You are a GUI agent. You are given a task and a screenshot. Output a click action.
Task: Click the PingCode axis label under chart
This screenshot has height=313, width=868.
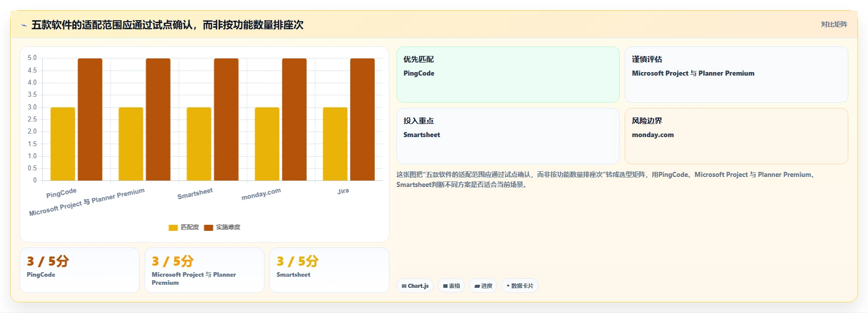[61, 193]
